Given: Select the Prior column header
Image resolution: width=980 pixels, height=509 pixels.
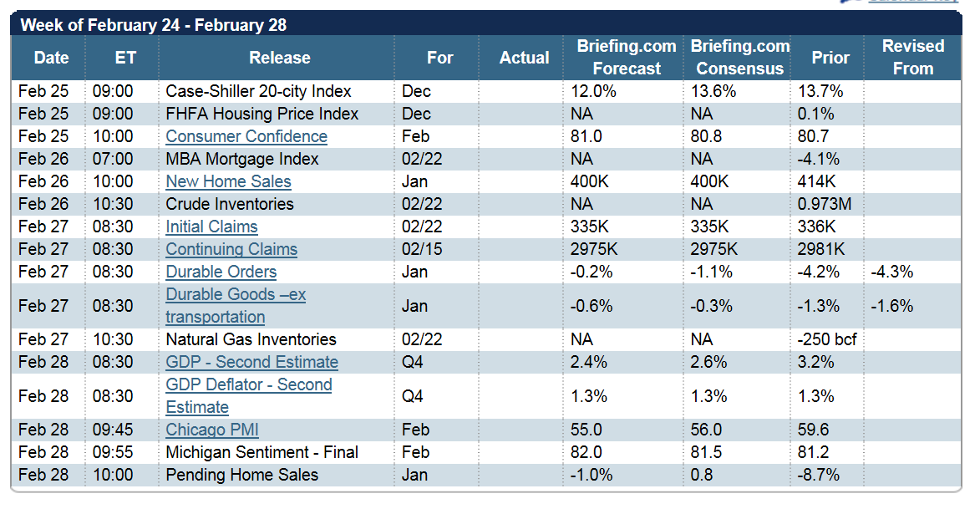Looking at the screenshot, I should tap(830, 58).
